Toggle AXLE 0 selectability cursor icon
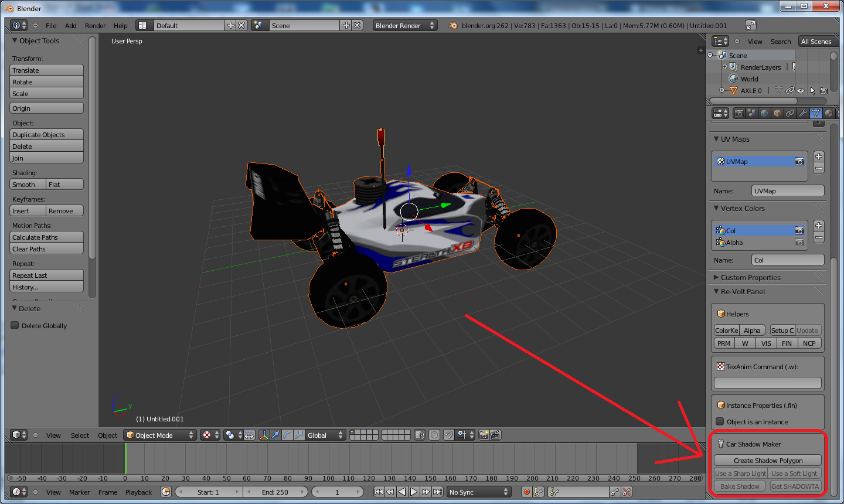844x504 pixels. point(812,91)
